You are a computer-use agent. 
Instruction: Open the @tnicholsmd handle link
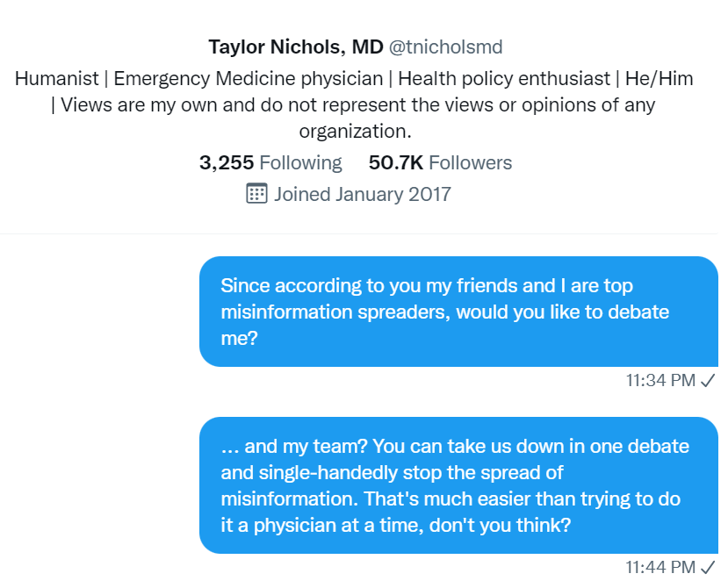coord(446,47)
